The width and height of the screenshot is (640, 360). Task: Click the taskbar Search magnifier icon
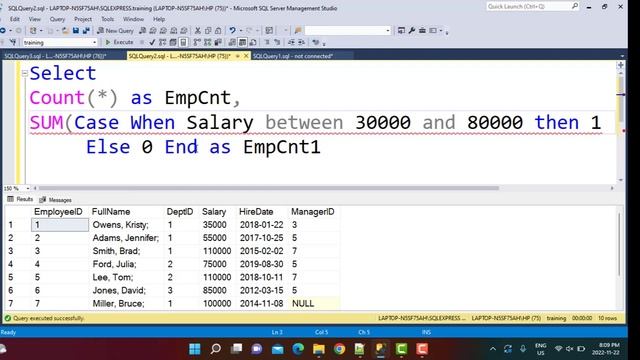coord(216,349)
